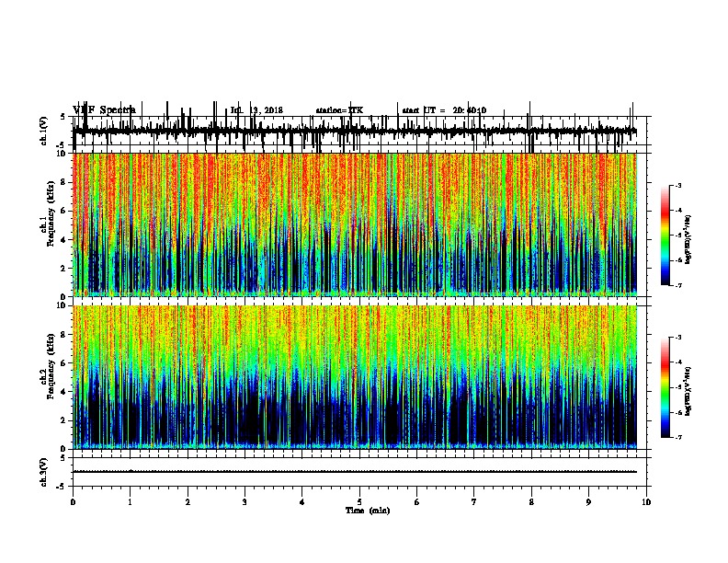Click time axis tick label 2
The image size is (728, 563).
[188, 502]
